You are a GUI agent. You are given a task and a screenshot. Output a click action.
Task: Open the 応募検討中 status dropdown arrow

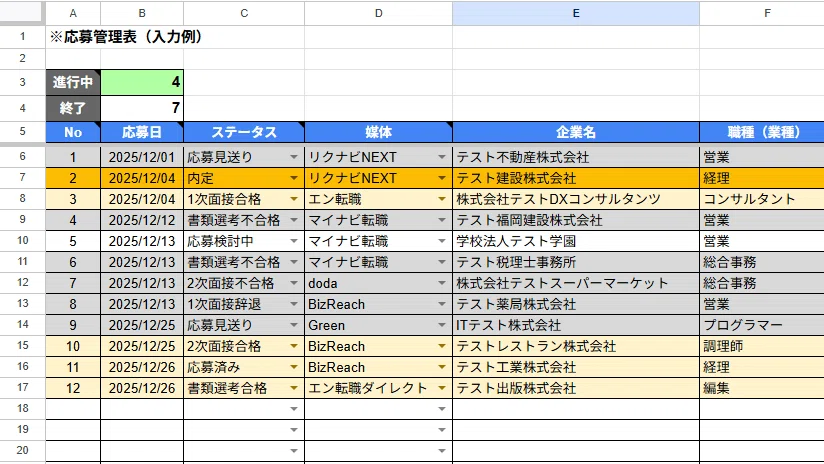(294, 241)
